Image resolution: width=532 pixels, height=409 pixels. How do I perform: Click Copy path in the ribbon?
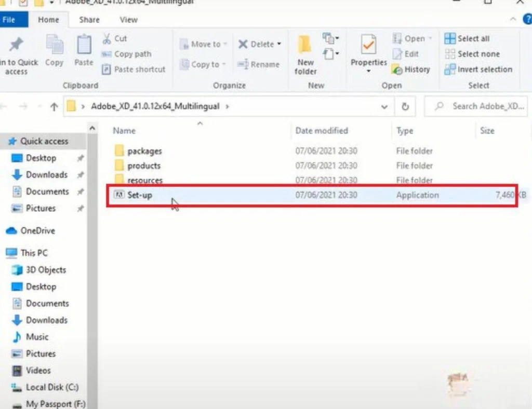(127, 54)
